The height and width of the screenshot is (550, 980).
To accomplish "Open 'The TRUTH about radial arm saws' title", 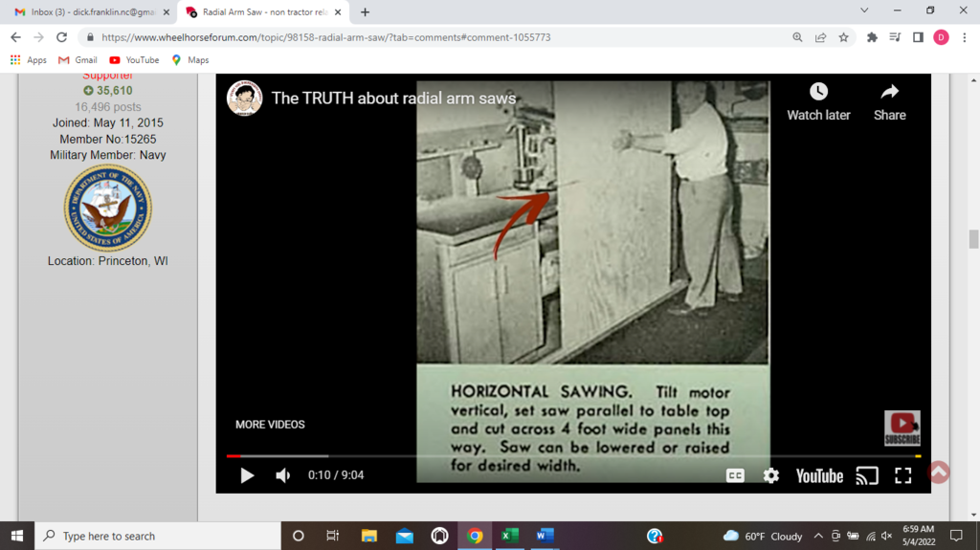I will coord(393,99).
